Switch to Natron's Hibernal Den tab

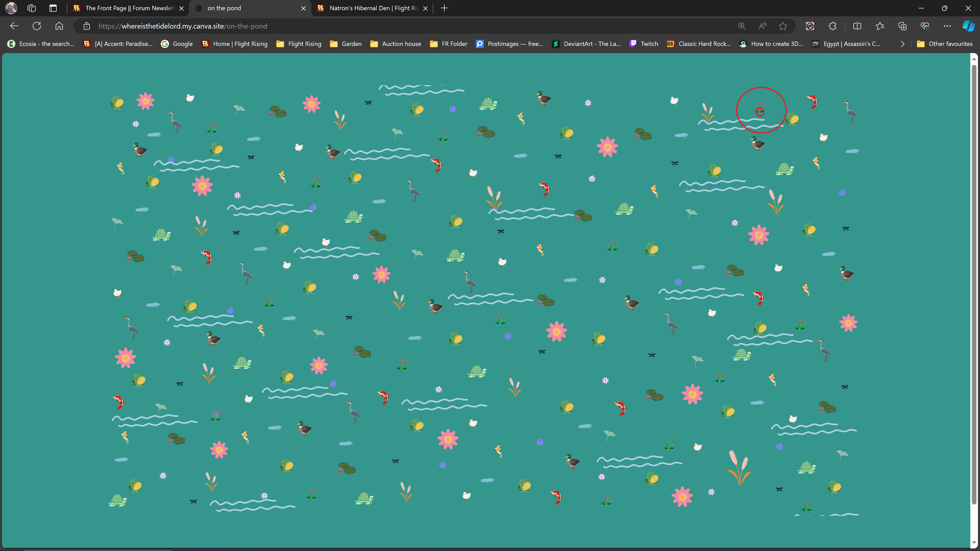pos(372,8)
